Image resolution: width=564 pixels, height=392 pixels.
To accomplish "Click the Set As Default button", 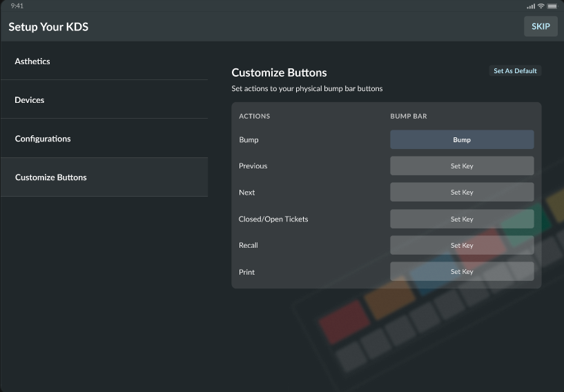I will point(515,71).
